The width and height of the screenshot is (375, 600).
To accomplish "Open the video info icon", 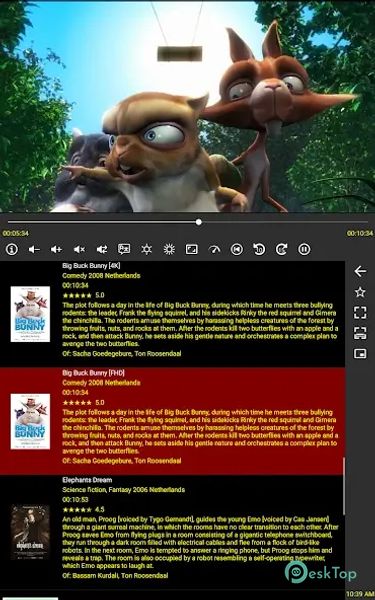I will 12,249.
